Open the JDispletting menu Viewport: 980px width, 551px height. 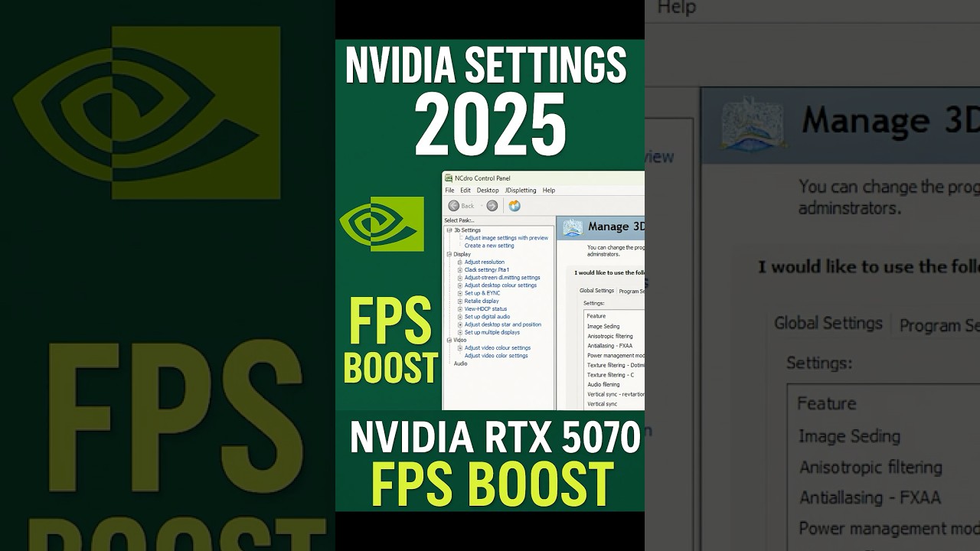coord(521,191)
